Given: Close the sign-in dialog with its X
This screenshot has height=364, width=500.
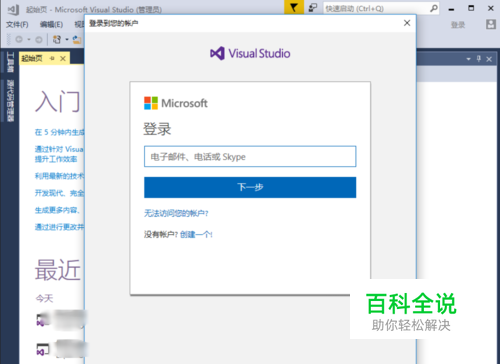Looking at the screenshot, I should tap(407, 23).
